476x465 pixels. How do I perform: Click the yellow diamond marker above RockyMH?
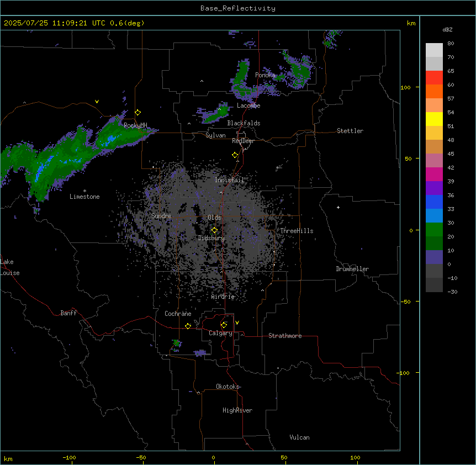pyautogui.click(x=138, y=113)
